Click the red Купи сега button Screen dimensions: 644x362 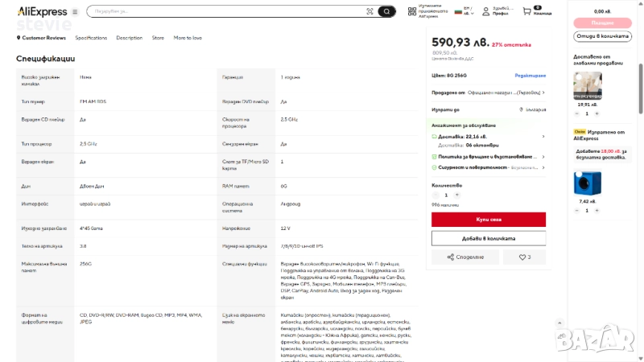pyautogui.click(x=489, y=219)
